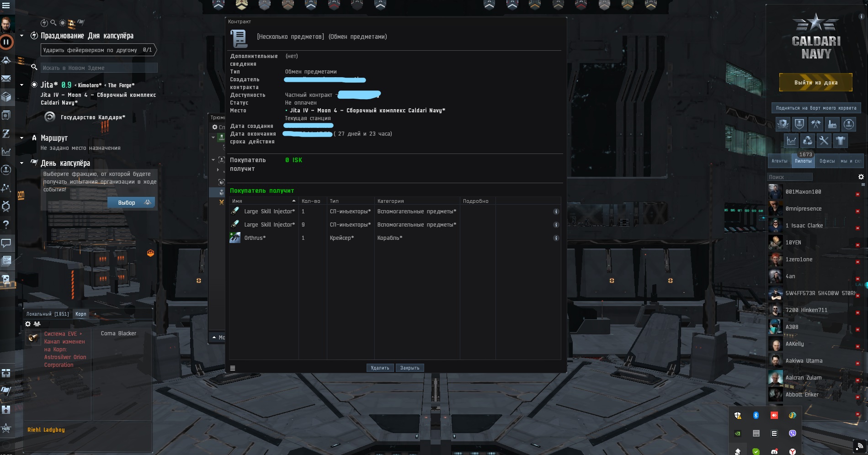This screenshot has height=455, width=868.
Task: Switch to the Офисы tab
Action: (x=827, y=161)
